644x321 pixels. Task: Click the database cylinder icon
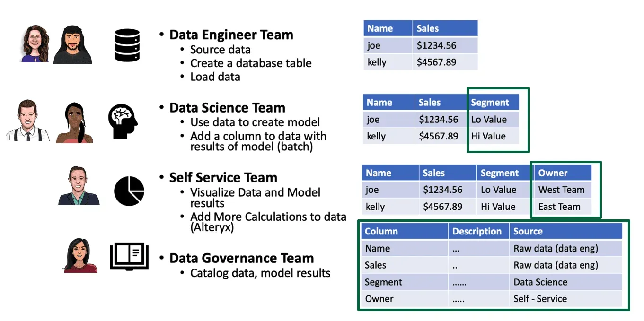[127, 45]
